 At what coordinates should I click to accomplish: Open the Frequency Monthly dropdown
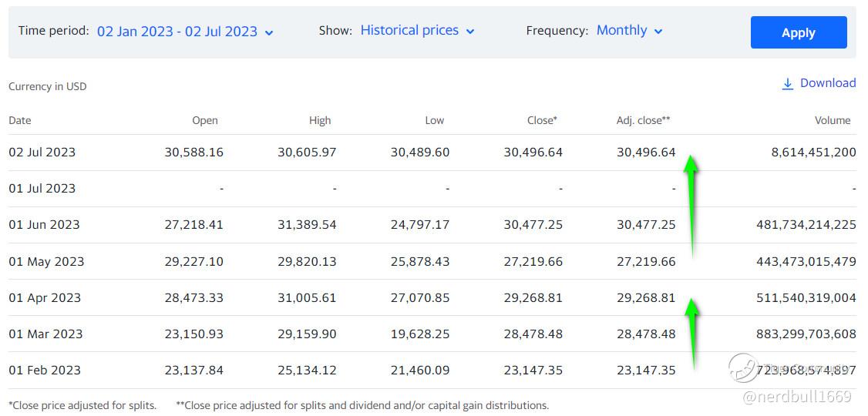pyautogui.click(x=629, y=31)
